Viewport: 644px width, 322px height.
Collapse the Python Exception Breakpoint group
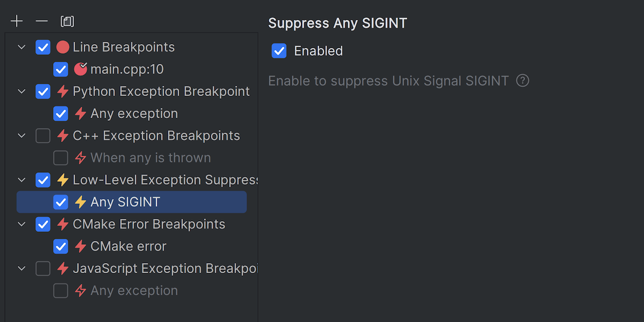[x=21, y=91]
